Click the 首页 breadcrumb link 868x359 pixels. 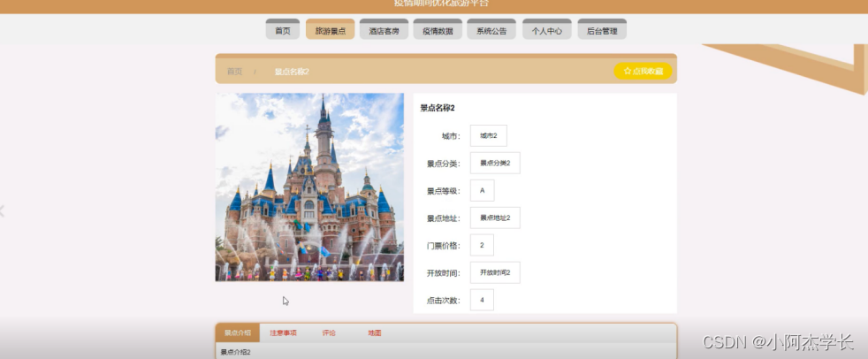coord(235,72)
